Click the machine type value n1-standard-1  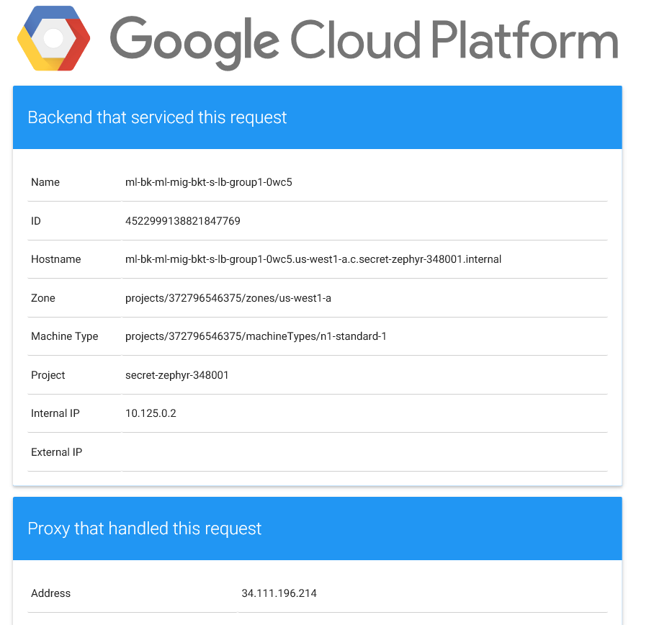(x=256, y=336)
